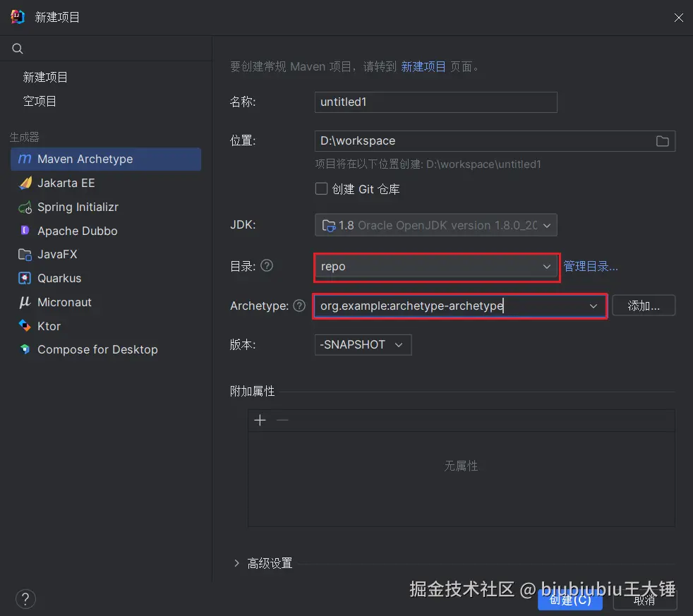This screenshot has height=616, width=693.
Task: Select Jakarta EE generator
Action: [106, 183]
